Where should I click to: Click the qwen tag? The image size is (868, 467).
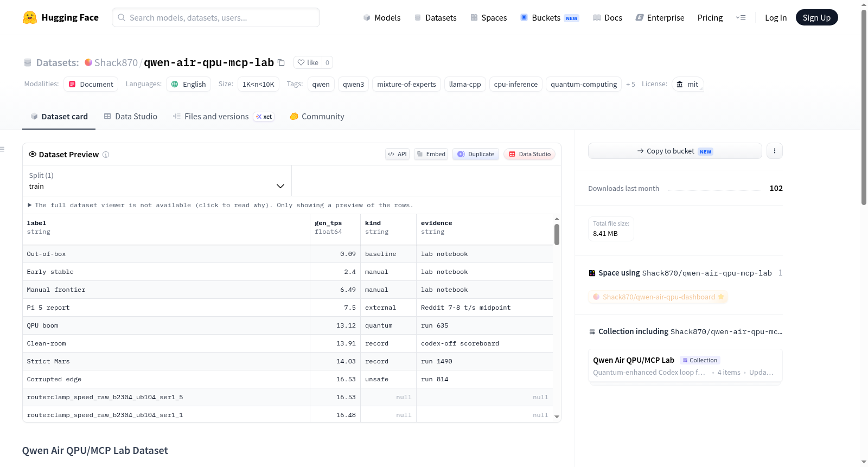tap(321, 84)
